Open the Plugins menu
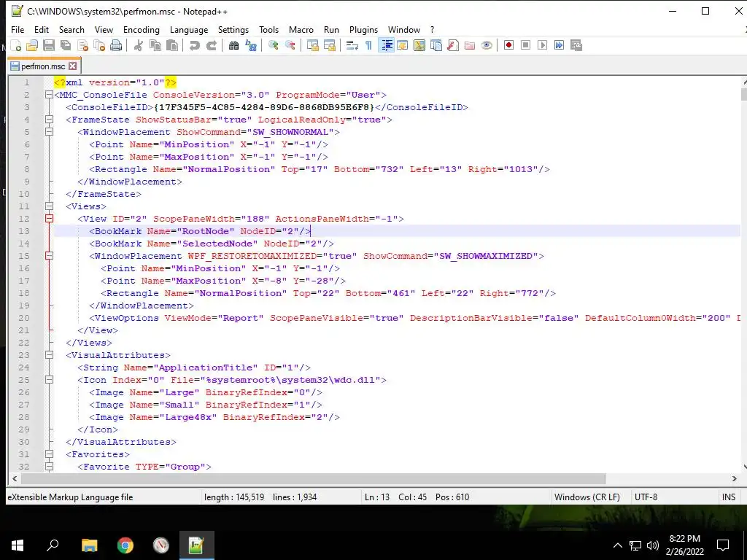 coord(363,29)
